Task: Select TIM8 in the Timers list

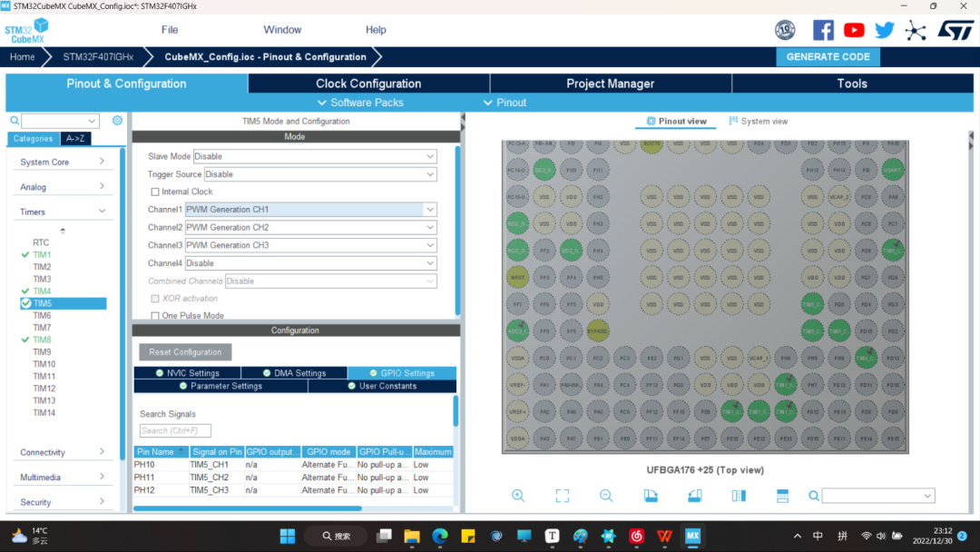Action: (42, 340)
